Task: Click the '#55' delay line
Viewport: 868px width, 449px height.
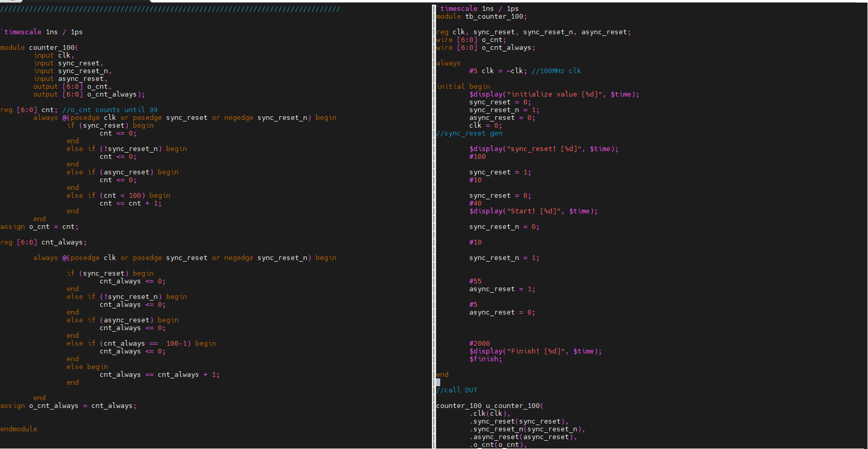Action: pos(476,281)
